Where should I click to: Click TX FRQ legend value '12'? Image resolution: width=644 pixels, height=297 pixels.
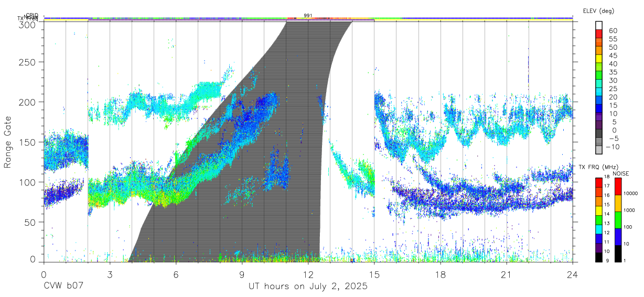(x=607, y=233)
